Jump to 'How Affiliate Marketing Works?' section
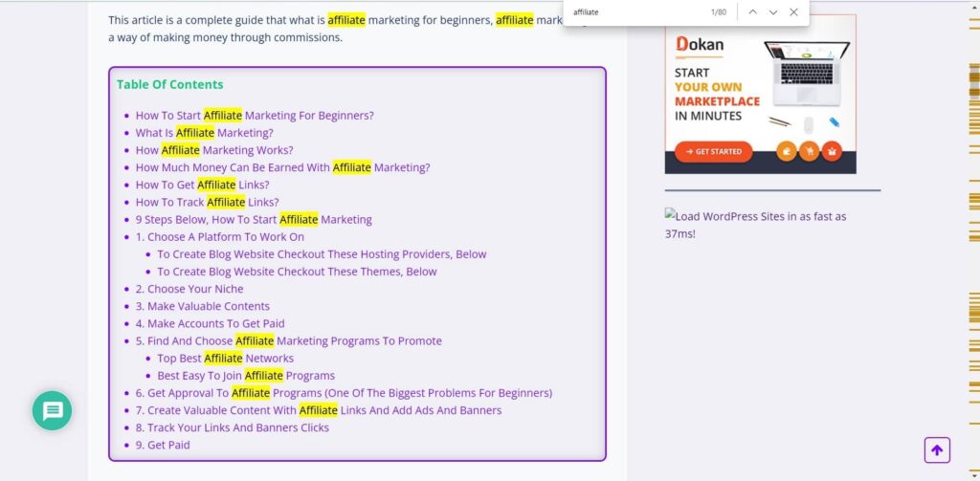980x481 pixels. [x=213, y=150]
